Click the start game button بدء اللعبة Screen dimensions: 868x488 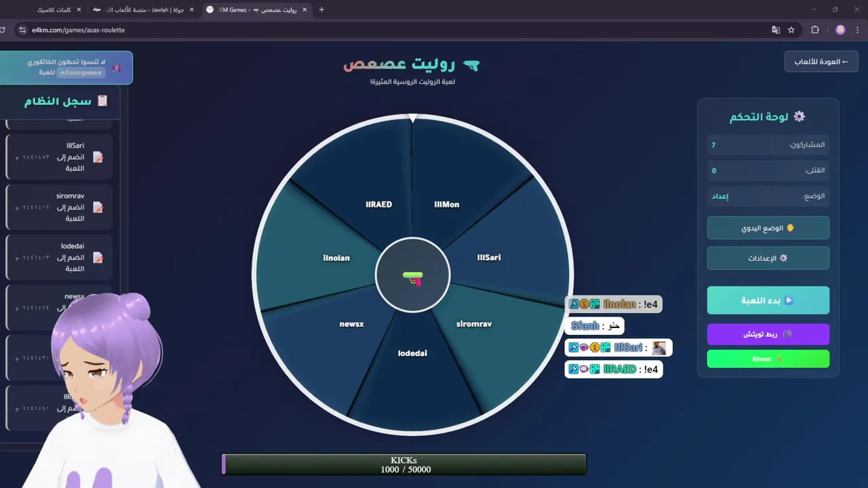768,300
